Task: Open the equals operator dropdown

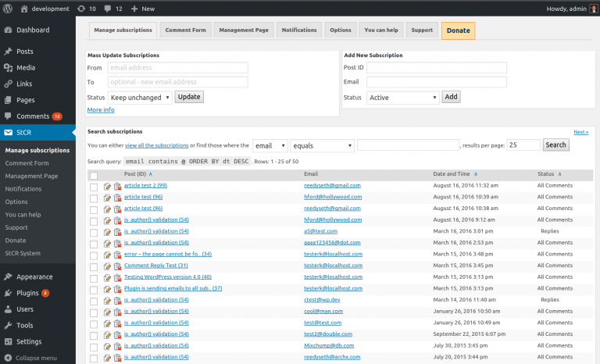Action: point(322,145)
